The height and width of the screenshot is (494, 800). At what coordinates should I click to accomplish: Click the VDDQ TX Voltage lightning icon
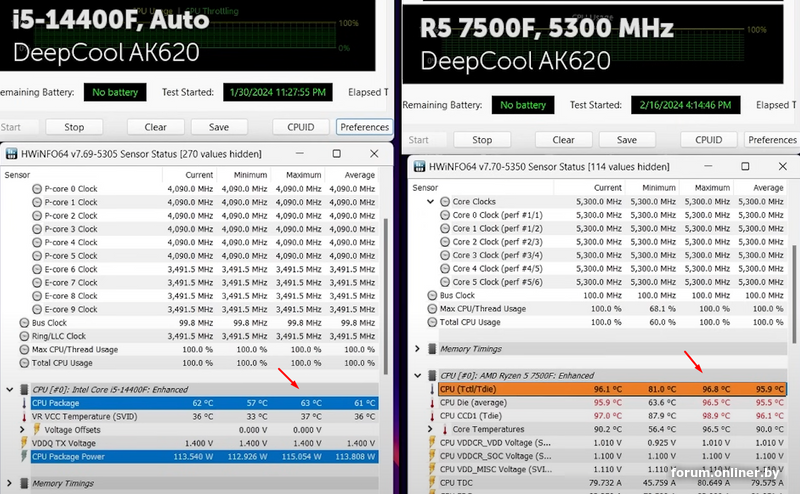[x=24, y=443]
